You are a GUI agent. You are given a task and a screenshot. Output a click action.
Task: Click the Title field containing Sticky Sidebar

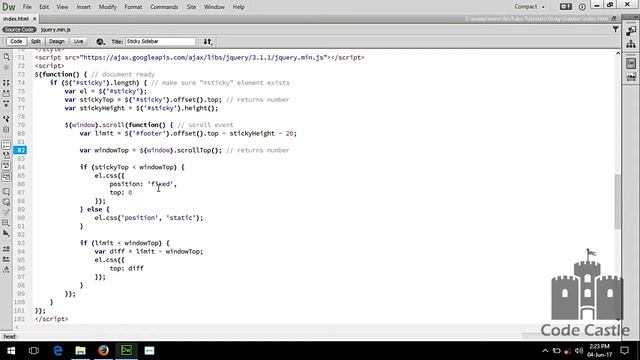(x=160, y=42)
